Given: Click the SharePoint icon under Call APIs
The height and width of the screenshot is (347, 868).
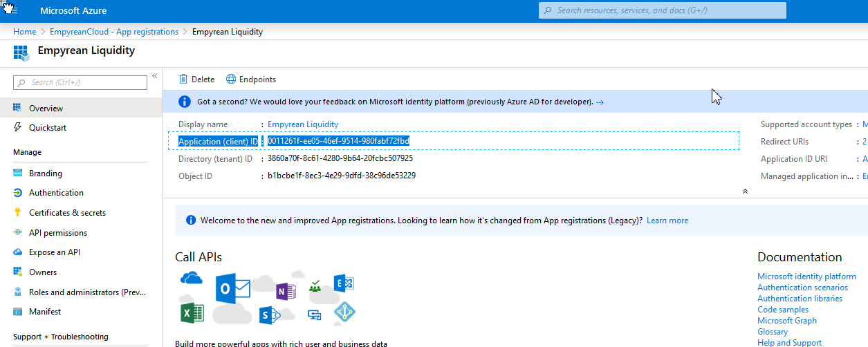Looking at the screenshot, I should click(268, 316).
